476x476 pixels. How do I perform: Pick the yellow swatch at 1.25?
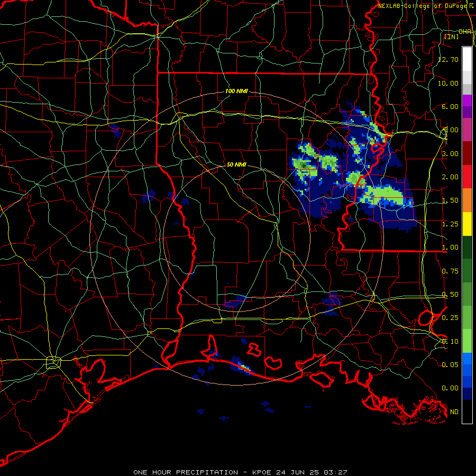[467, 224]
